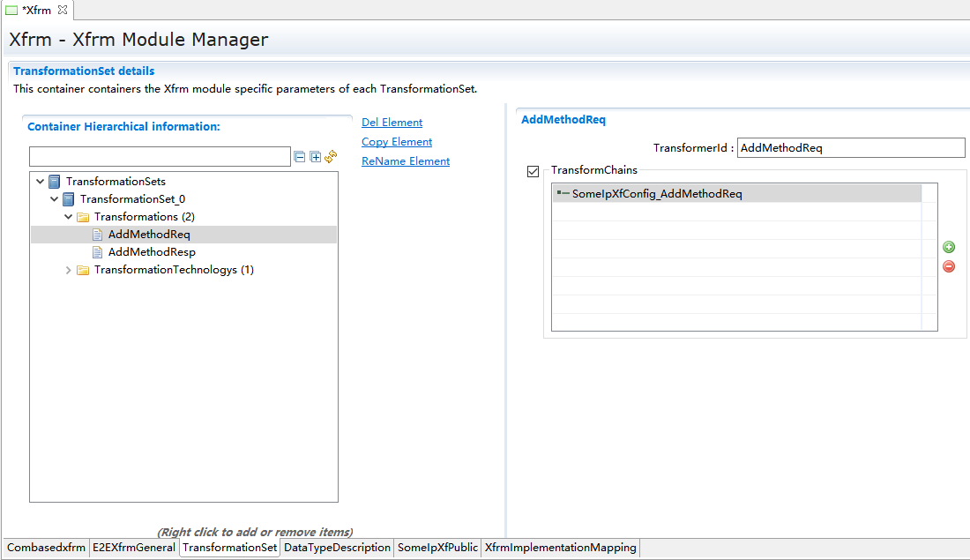Screen dimensions: 970x560
Task: Click the TransformerId text field
Action: 851,148
